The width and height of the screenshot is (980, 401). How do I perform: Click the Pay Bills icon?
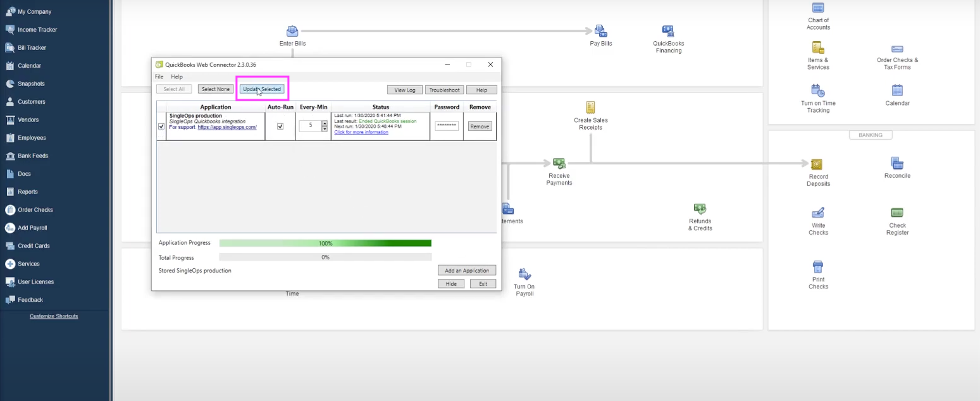click(600, 31)
